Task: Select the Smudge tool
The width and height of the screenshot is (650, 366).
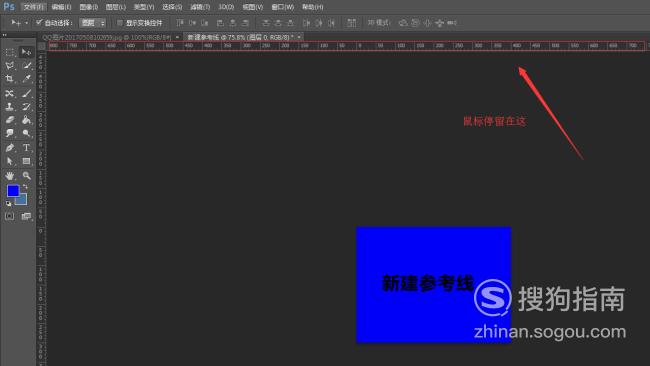Action: [x=10, y=133]
